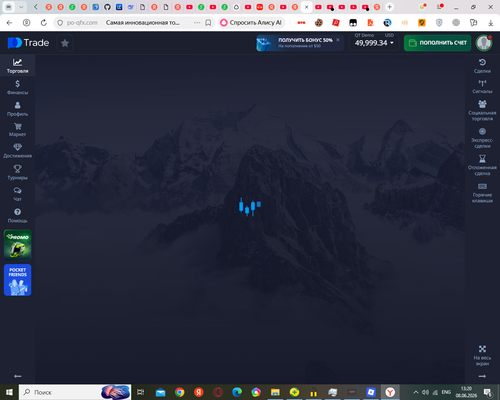500x400 pixels.
Task: Show hidden system tray icons
Action: point(416,392)
